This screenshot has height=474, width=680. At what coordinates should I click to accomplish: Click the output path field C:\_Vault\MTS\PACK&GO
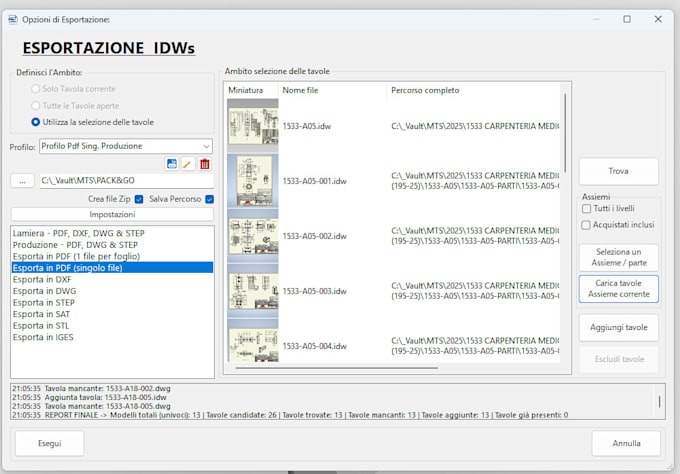point(127,180)
